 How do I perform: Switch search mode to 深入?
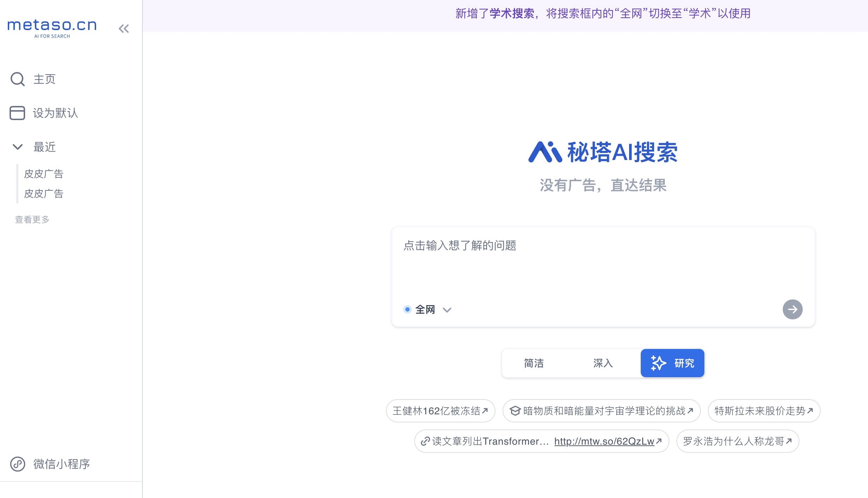602,363
